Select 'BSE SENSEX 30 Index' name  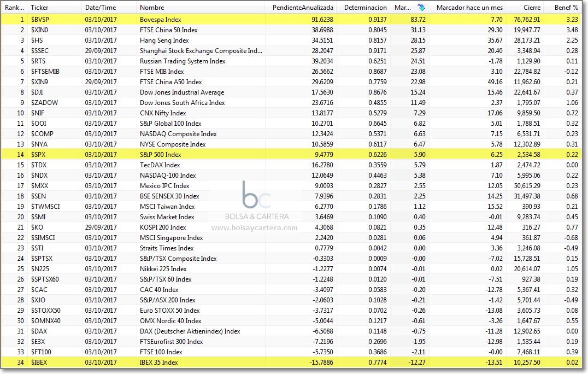pos(169,196)
